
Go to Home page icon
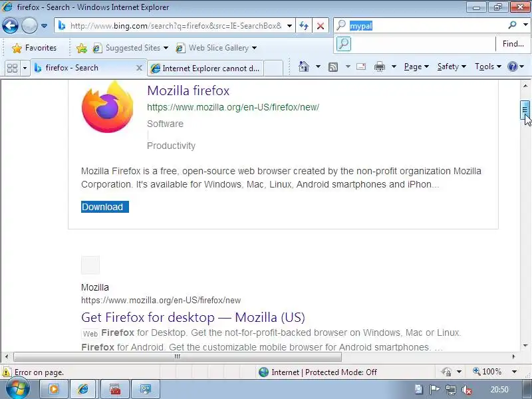[x=304, y=66]
